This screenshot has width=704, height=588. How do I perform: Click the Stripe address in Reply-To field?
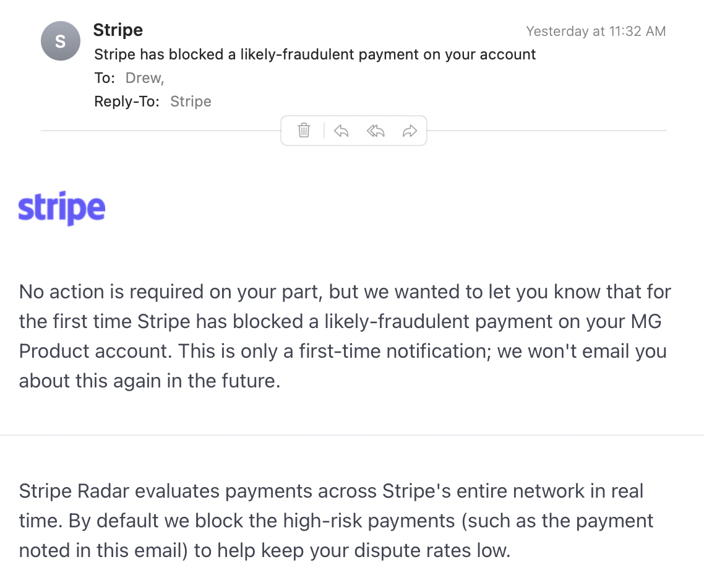click(191, 102)
